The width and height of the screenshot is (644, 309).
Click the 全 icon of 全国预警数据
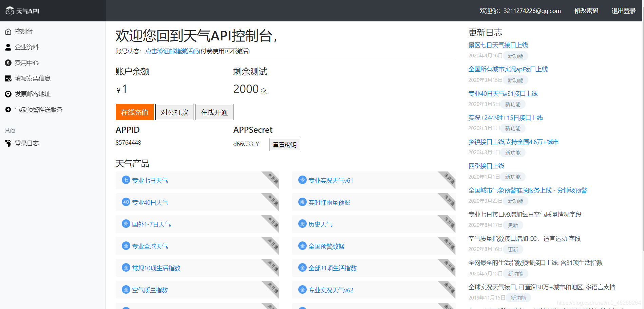(x=302, y=246)
